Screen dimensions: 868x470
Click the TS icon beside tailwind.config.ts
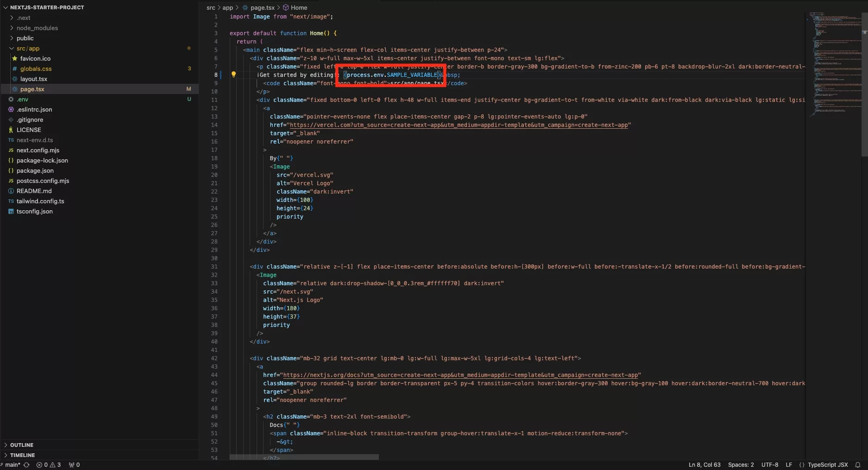pyautogui.click(x=11, y=201)
